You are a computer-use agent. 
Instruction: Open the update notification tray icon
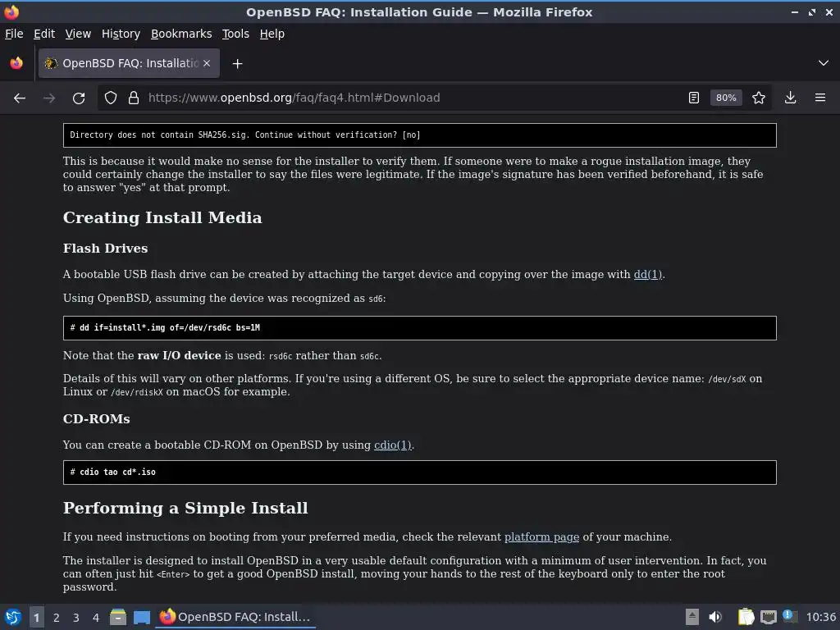[790, 616]
